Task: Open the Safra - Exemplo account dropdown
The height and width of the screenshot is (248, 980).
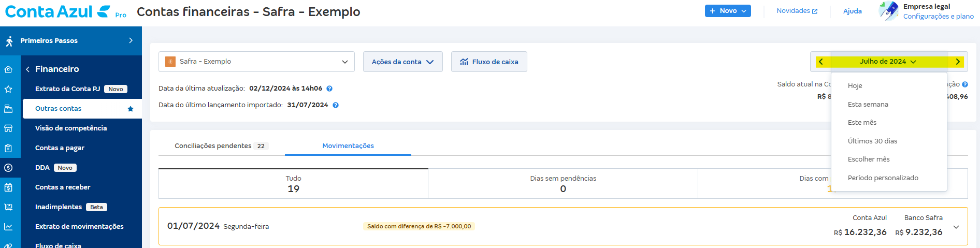Action: pos(256,62)
